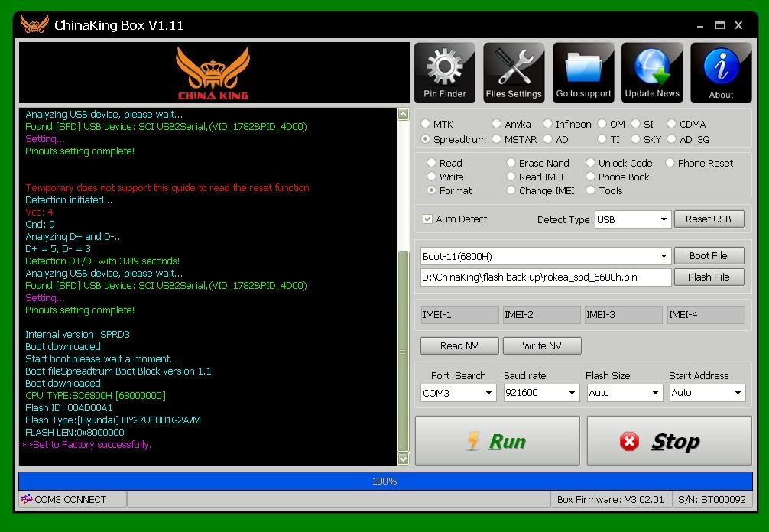
Task: Click the ChinaKing logo in the title bar
Action: pyautogui.click(x=34, y=24)
